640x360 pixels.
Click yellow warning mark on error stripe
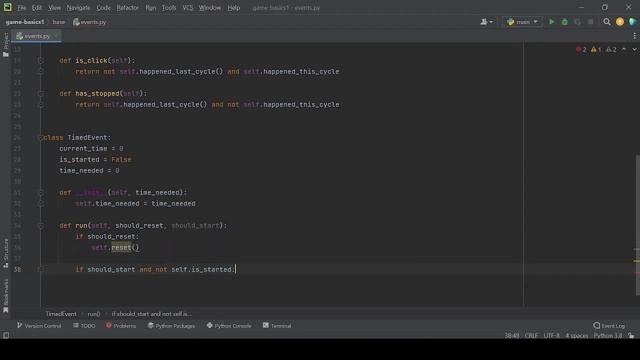click(x=637, y=261)
